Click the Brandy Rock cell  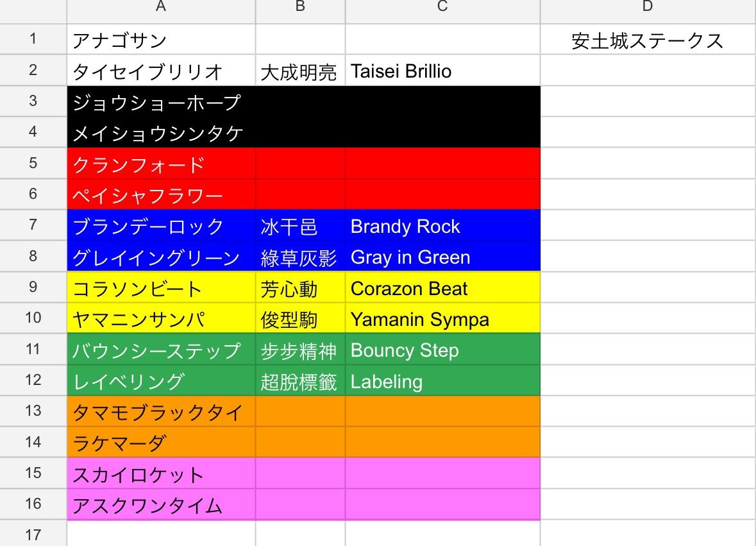click(442, 225)
